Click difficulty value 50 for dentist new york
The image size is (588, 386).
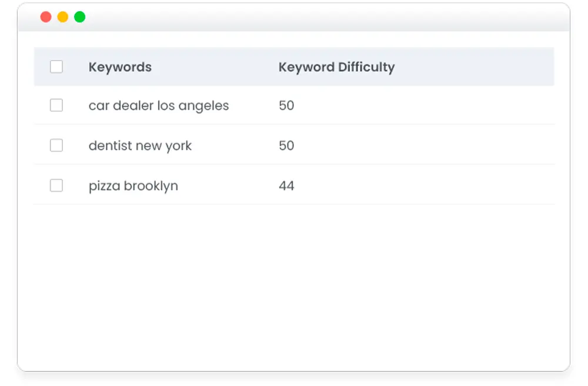click(286, 145)
